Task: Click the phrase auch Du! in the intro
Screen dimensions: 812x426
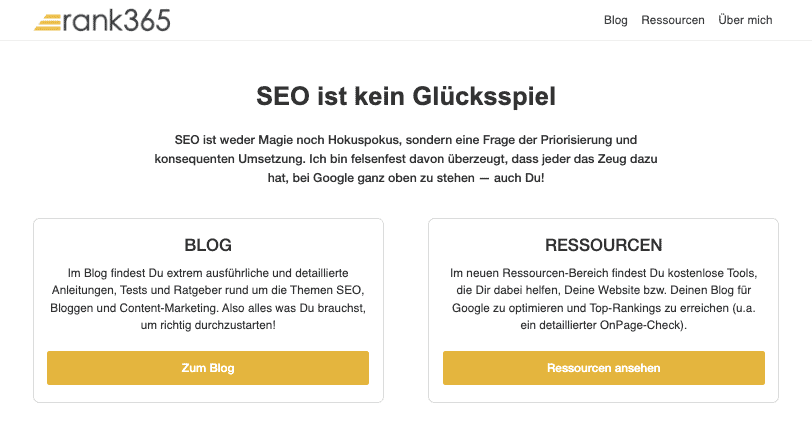Action: pos(519,178)
